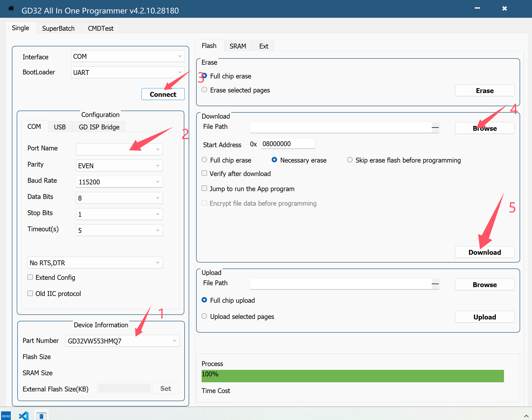Open the SRAM tab
The width and height of the screenshot is (532, 420).
(238, 46)
